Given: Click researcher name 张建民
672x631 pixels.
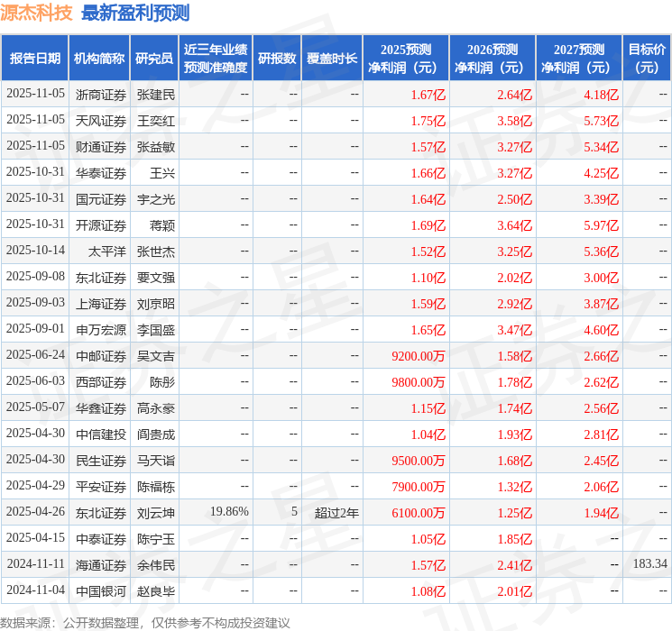Looking at the screenshot, I should (x=156, y=95).
